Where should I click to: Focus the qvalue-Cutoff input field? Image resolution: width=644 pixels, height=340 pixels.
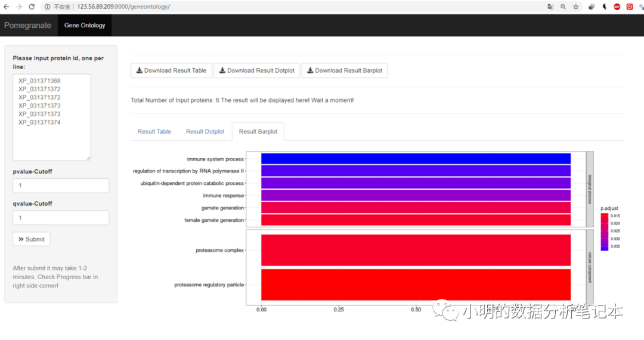point(61,218)
